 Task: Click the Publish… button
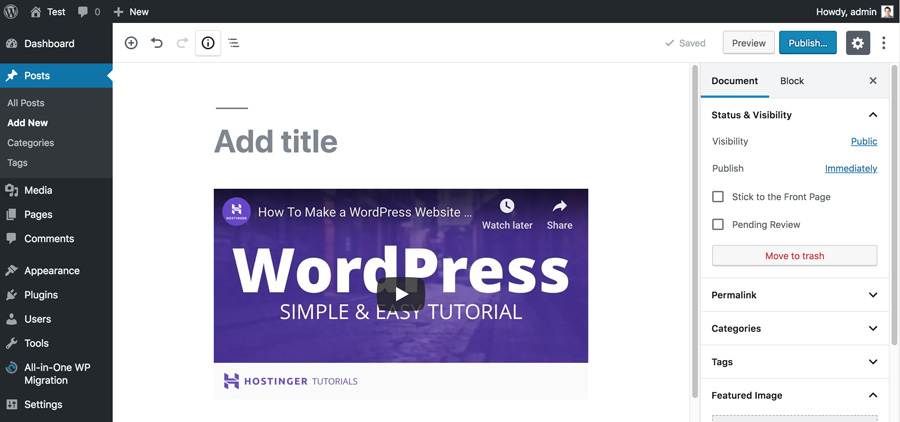(808, 43)
